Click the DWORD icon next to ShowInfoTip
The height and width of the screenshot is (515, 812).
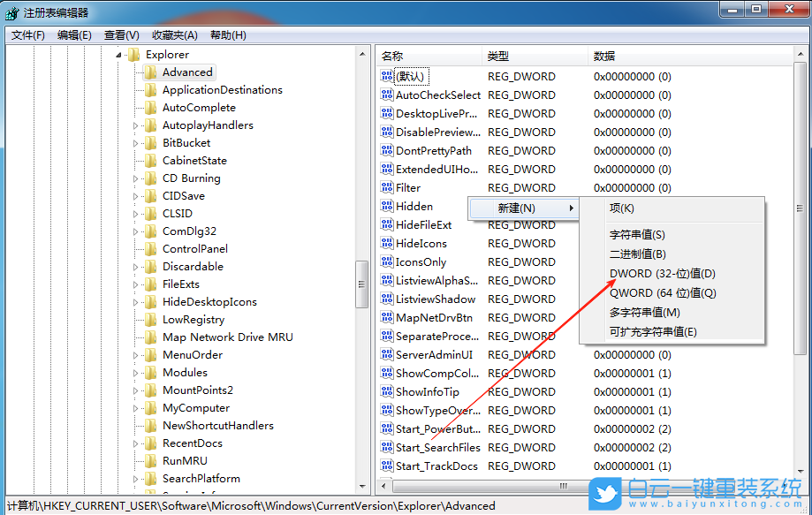click(386, 391)
